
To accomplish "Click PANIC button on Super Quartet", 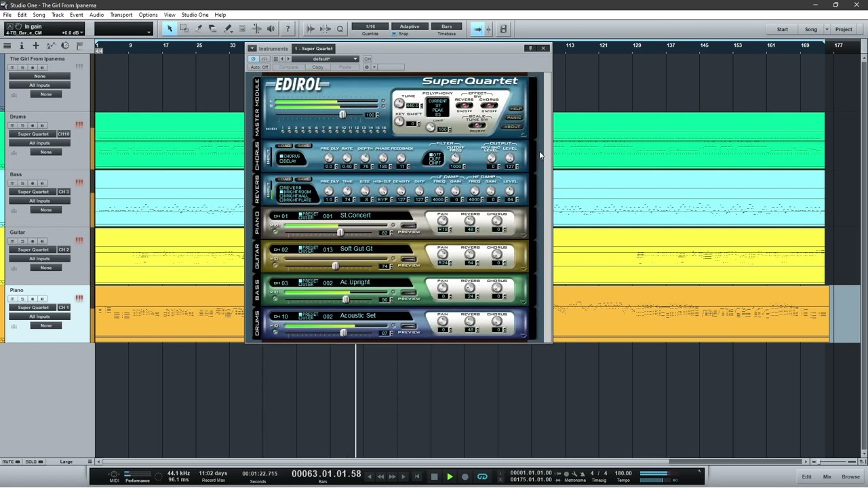I will [x=515, y=117].
